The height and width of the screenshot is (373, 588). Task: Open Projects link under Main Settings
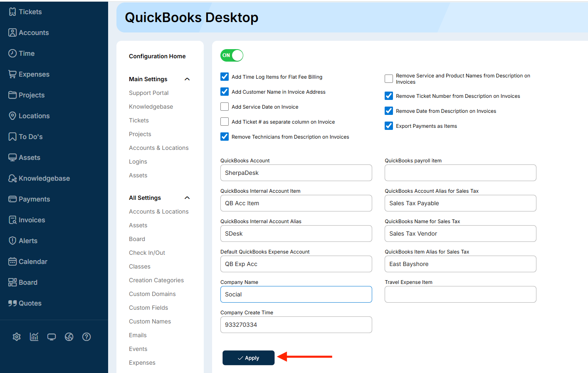(140, 134)
